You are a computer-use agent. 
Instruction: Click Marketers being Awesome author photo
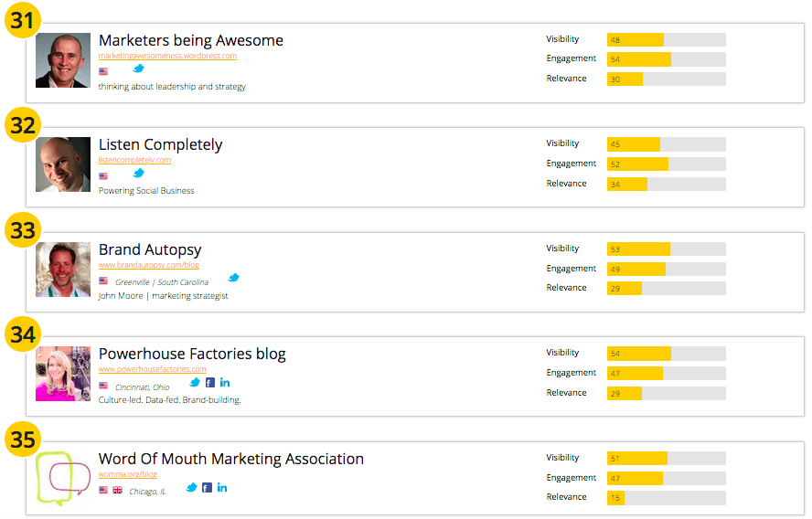pos(63,60)
